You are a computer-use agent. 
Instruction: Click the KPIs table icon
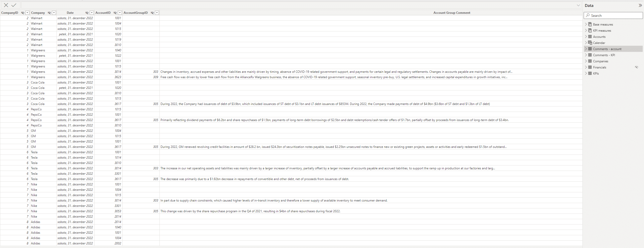click(x=590, y=73)
